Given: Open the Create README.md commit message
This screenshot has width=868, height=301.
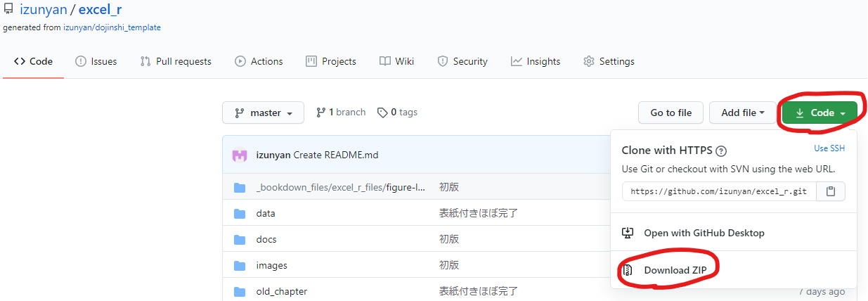Looking at the screenshot, I should [x=336, y=155].
